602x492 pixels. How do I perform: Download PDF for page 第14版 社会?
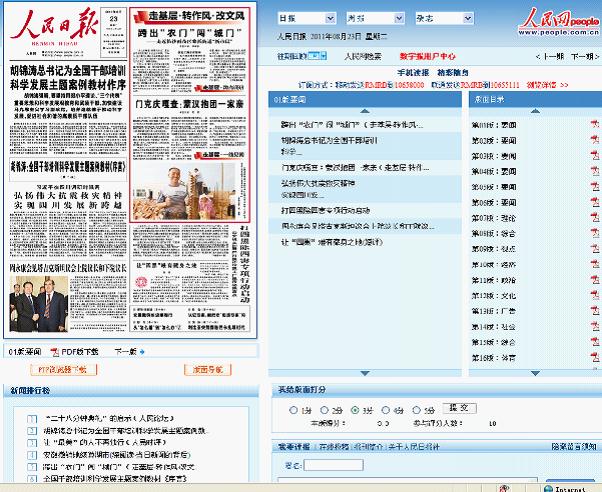point(595,326)
